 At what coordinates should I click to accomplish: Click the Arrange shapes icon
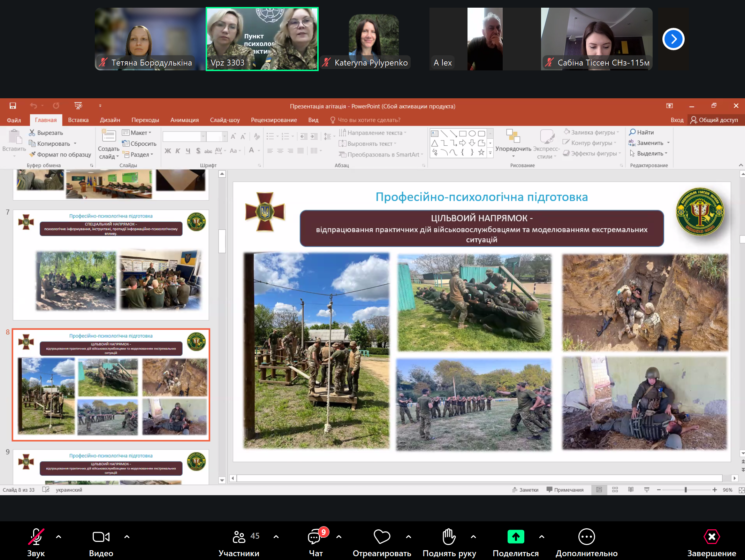[513, 136]
